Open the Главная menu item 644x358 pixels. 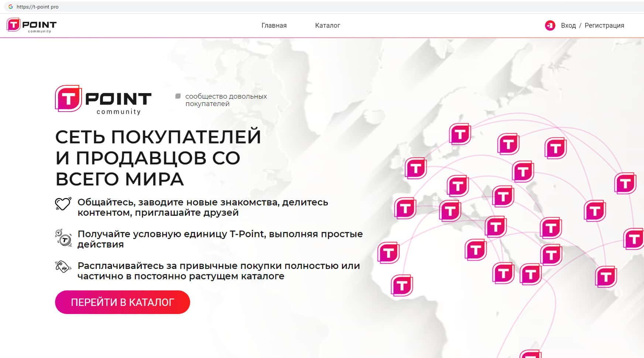274,25
